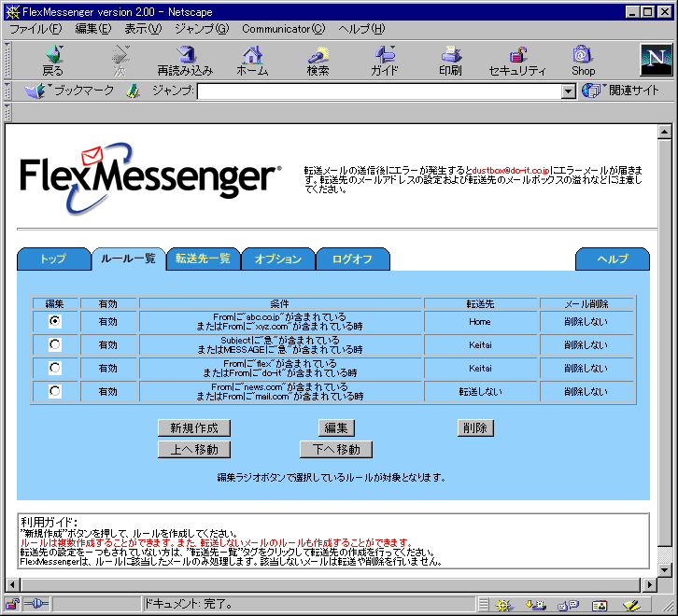Open the blue ヘルプ tab
Image resolution: width=678 pixels, height=616 pixels.
(613, 259)
